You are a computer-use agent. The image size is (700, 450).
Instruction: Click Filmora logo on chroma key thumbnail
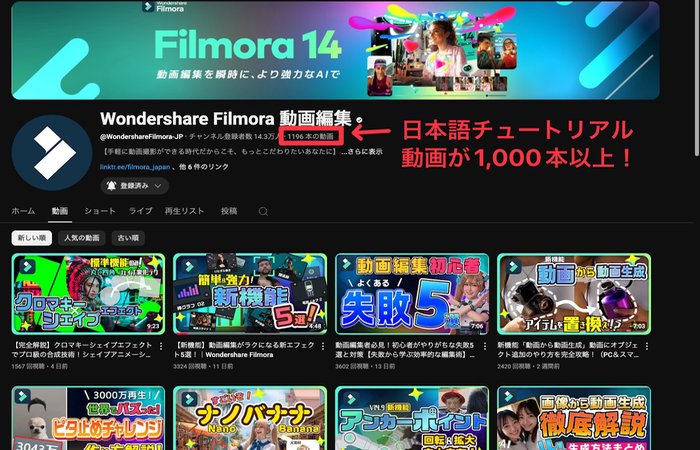pos(25,266)
